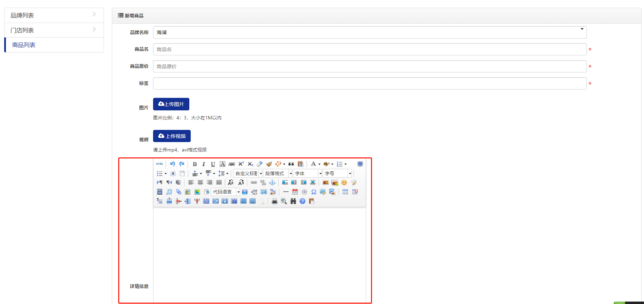Apply the text highlight color button
Image resolution: width=644 pixels, height=304 pixels.
coord(326,164)
